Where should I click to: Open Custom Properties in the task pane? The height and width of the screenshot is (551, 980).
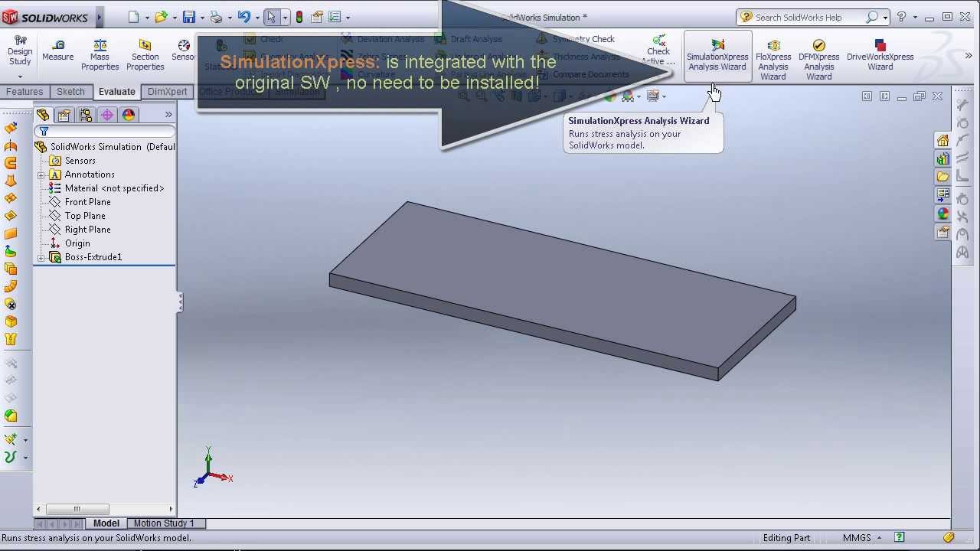tap(942, 232)
